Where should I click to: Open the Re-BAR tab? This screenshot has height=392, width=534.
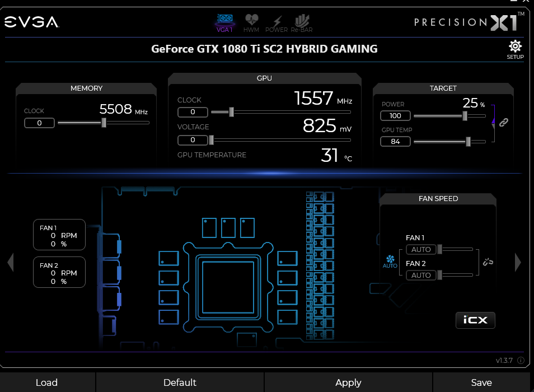[302, 23]
